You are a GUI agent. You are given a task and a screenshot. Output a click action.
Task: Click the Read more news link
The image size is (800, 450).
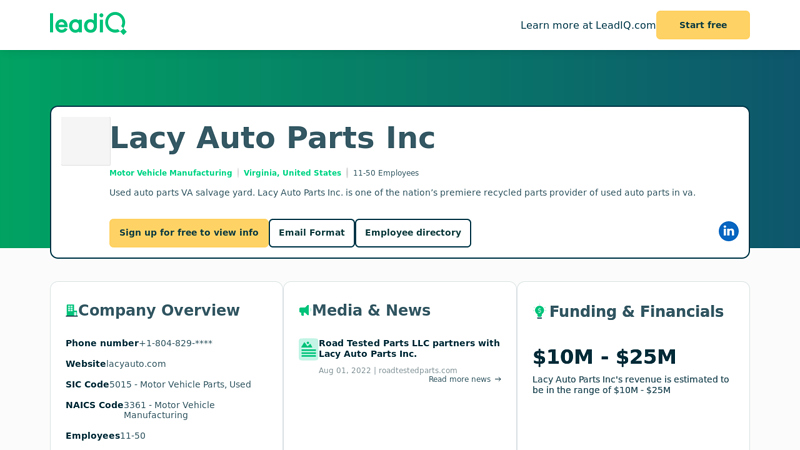click(465, 379)
